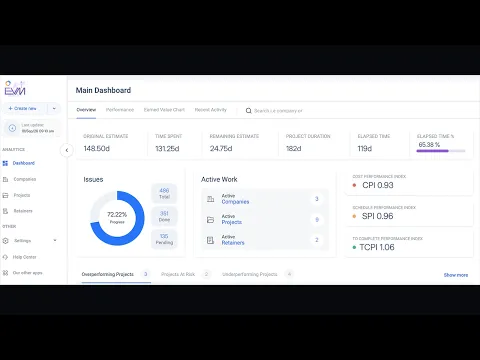Click the orange SPI status dot

(354, 216)
